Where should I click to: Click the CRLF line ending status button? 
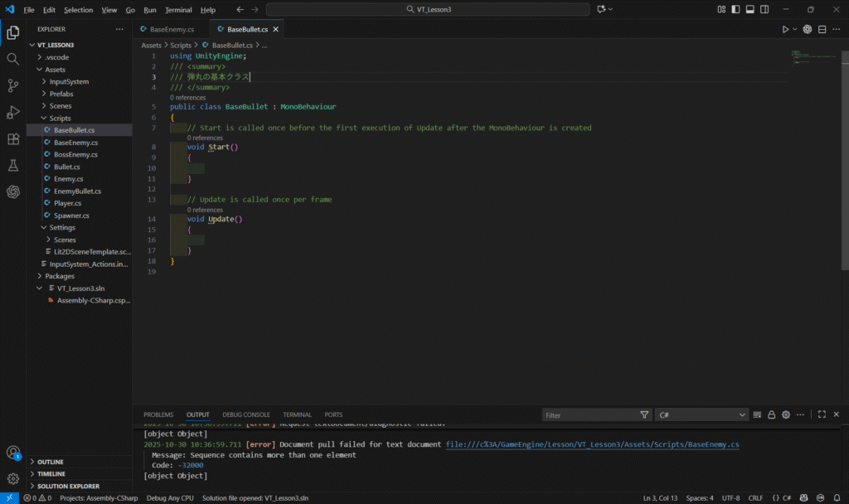(755, 498)
